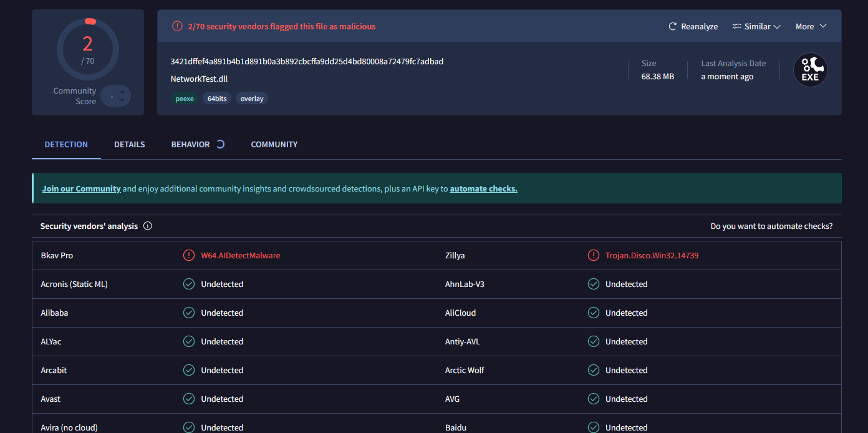Screen dimensions: 868x433
Task: Upvote the Community Score
Action: (x=122, y=92)
